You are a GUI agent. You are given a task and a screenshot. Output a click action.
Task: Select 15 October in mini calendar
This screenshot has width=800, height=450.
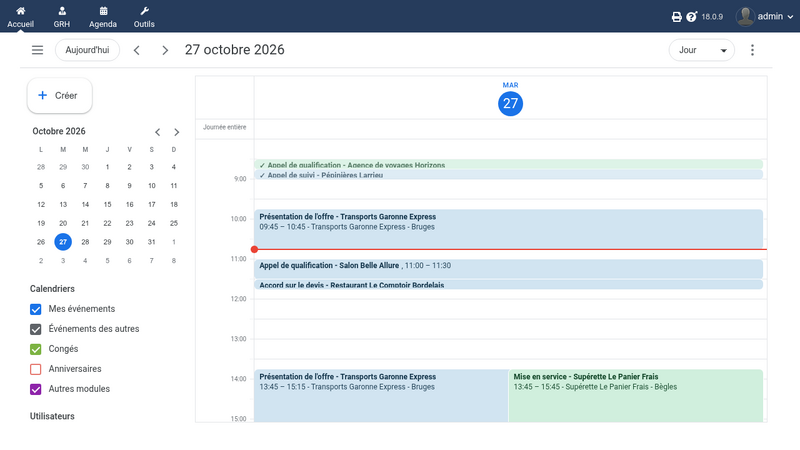tap(107, 205)
